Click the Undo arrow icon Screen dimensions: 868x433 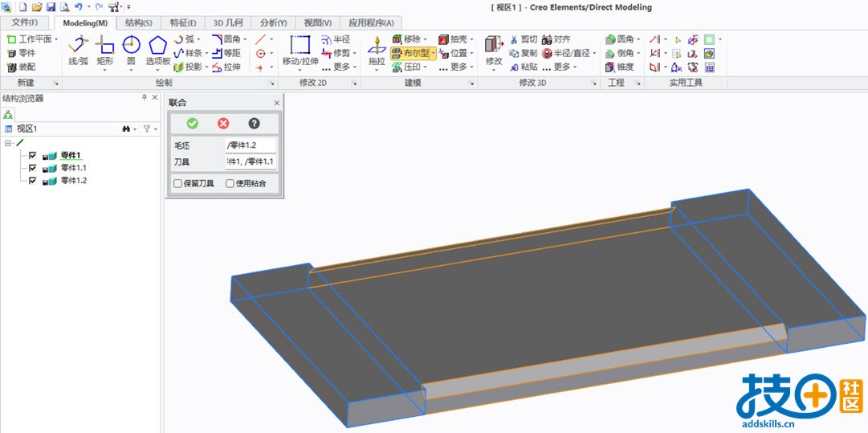point(78,7)
